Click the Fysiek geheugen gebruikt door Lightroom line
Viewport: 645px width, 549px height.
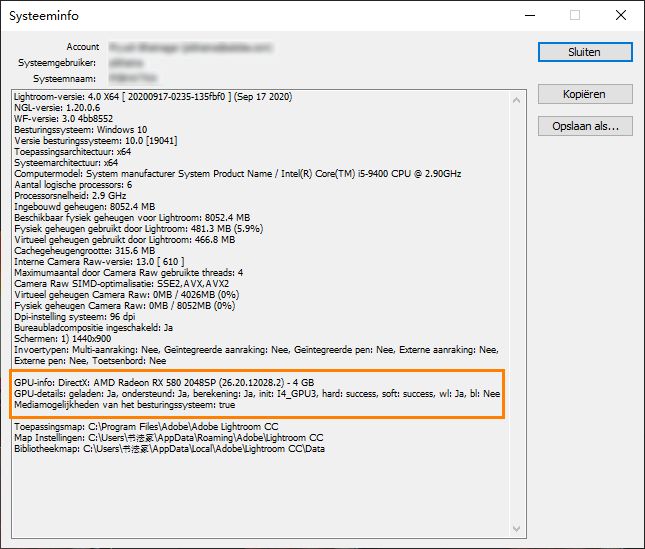pos(138,229)
